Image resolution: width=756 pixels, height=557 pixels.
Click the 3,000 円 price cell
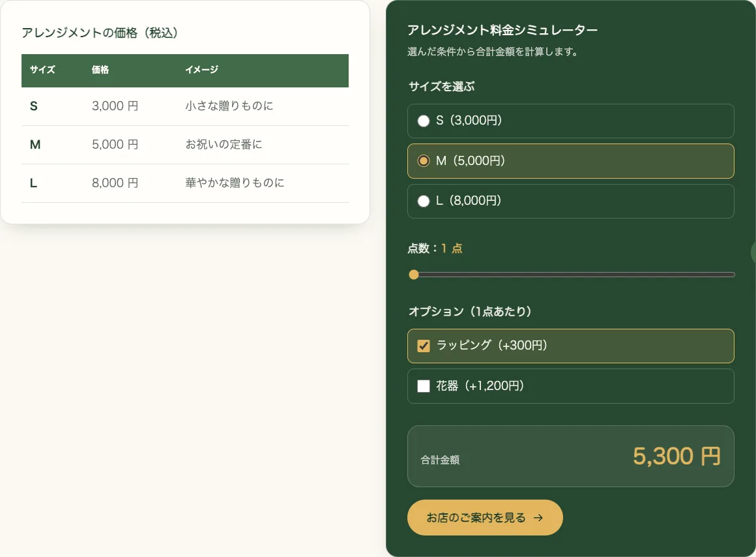pyautogui.click(x=115, y=106)
